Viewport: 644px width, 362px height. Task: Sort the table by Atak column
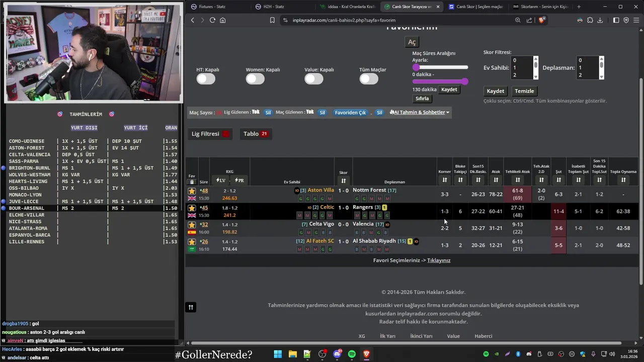[496, 180]
